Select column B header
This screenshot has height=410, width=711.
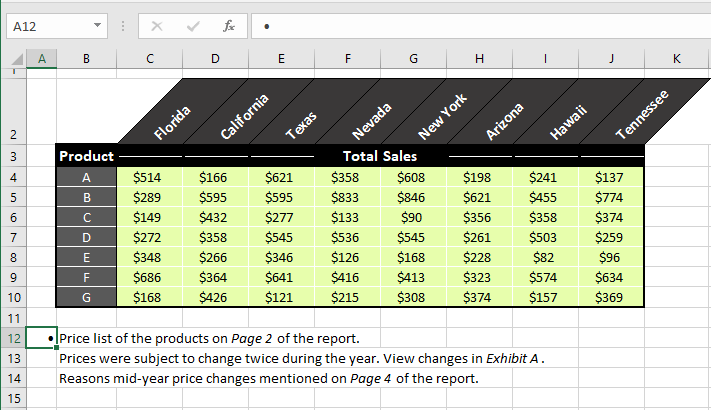86,59
